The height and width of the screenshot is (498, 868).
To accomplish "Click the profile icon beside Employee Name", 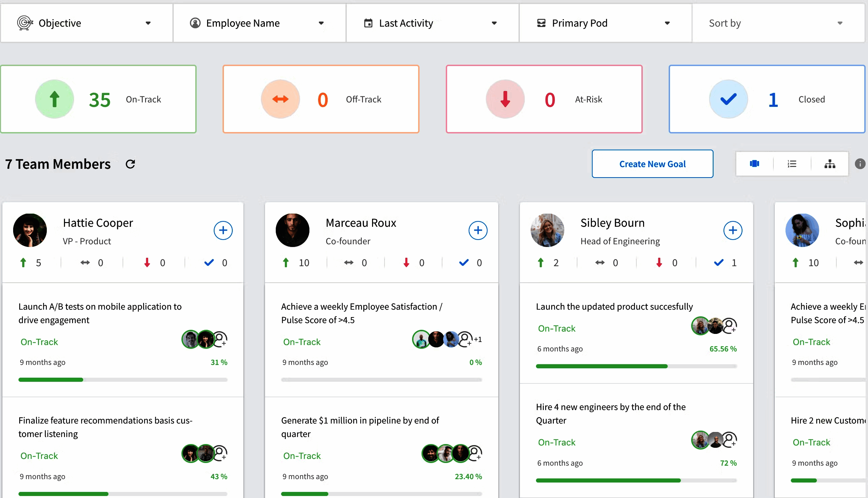I will (195, 23).
